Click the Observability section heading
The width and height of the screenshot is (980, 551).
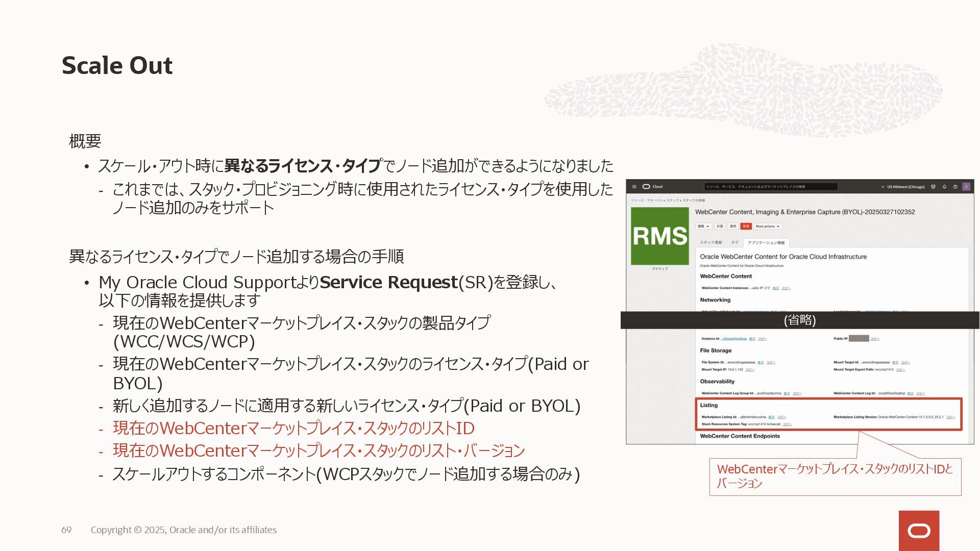(x=717, y=382)
